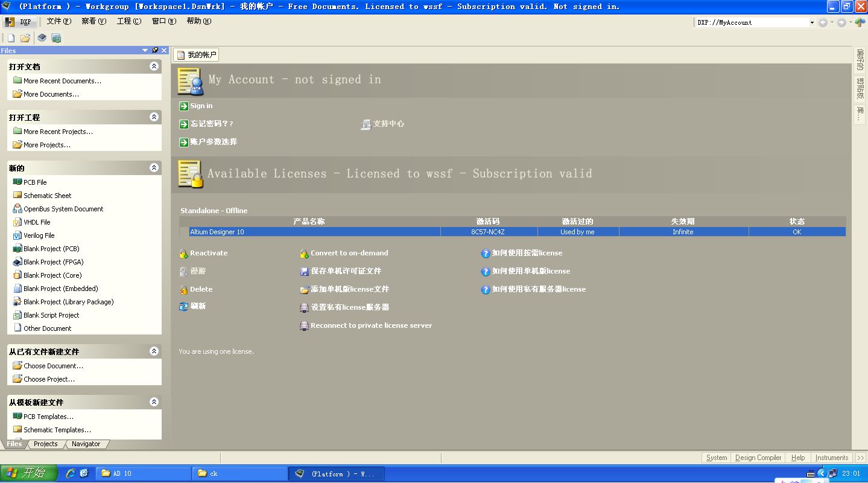Click the device view toolbar icon
Screen dimensions: 868x483
tap(42, 38)
